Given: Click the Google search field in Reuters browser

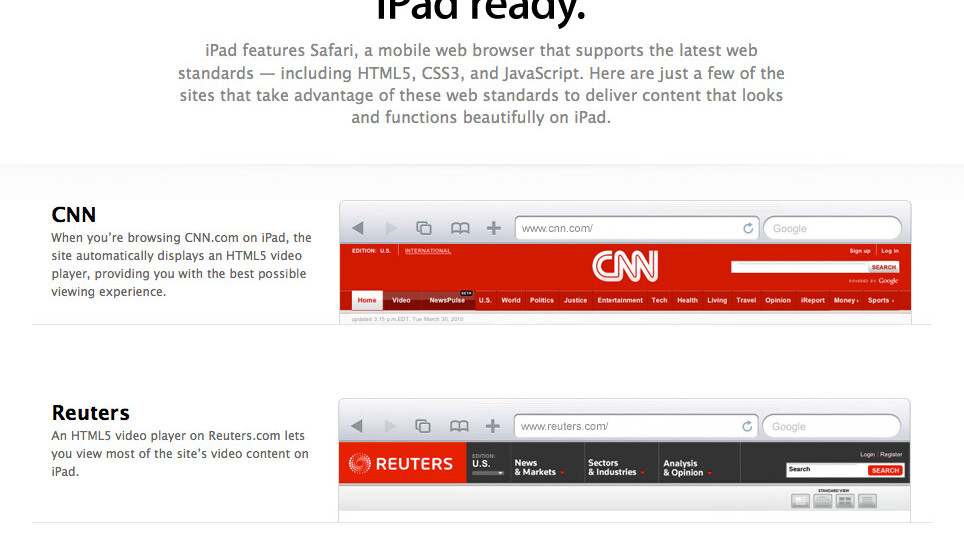Looking at the screenshot, I should tap(831, 426).
